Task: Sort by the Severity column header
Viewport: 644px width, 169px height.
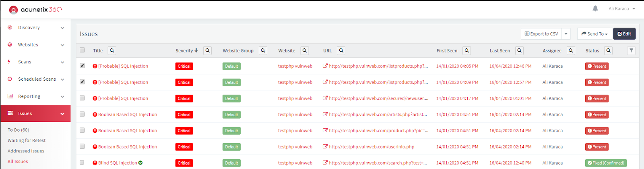Action: (186, 51)
